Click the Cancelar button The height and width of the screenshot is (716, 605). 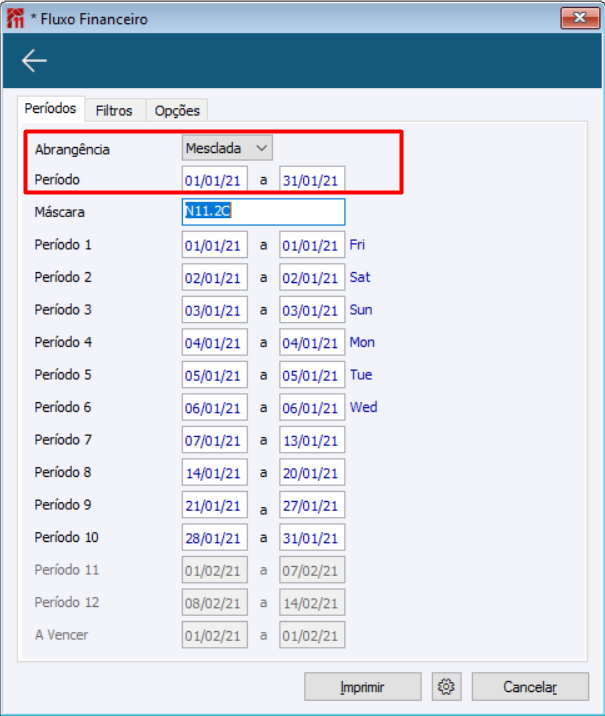(530, 686)
